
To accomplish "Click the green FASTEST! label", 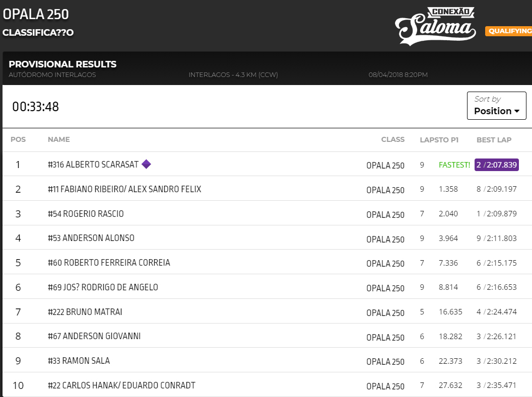I will [454, 165].
